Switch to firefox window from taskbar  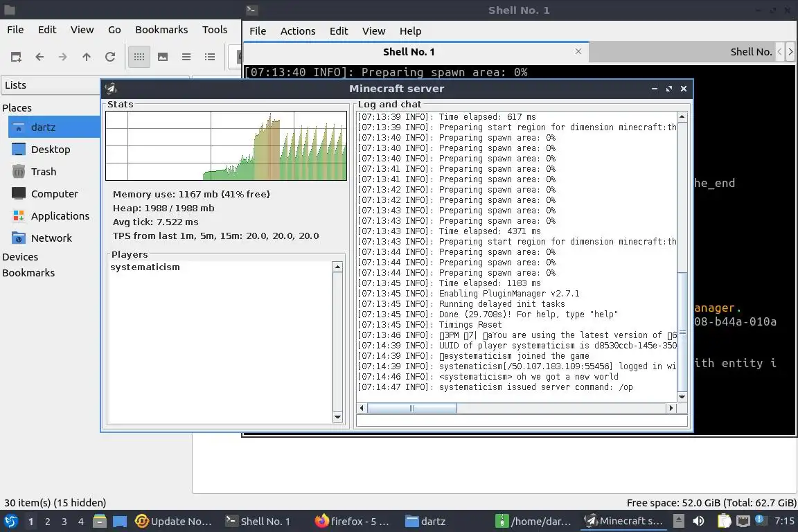pyautogui.click(x=352, y=522)
